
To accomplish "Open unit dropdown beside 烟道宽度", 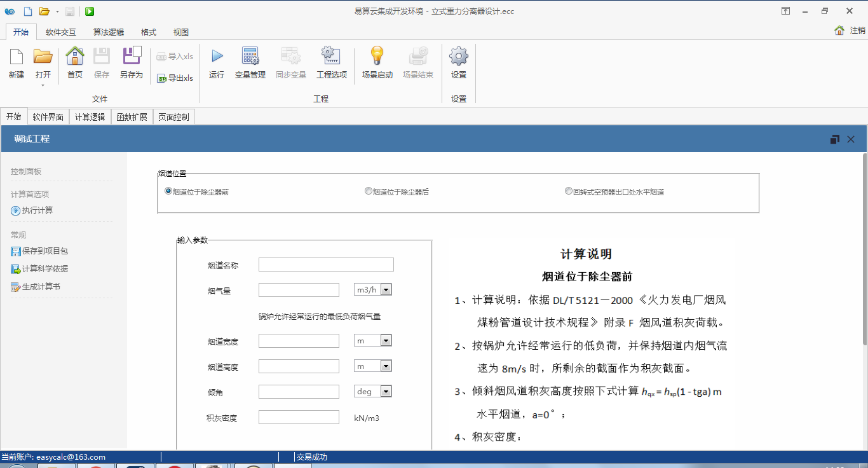I will (x=386, y=341).
